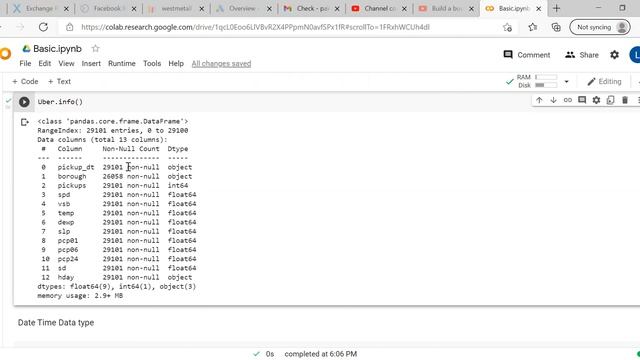
Task: Open cell settings gear in cell toolbar
Action: click(596, 100)
